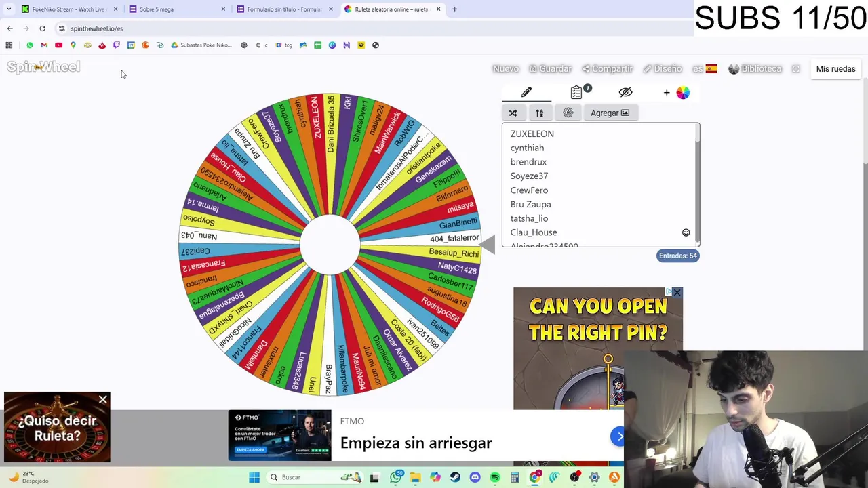Close the Can You Open pin ad
Viewport: 868px width, 488px height.
[677, 293]
